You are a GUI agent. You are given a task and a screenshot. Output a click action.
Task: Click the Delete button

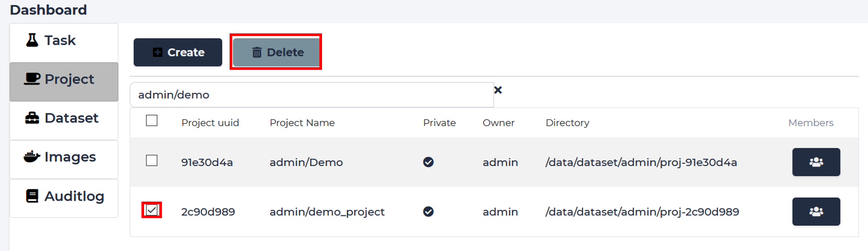tap(276, 52)
